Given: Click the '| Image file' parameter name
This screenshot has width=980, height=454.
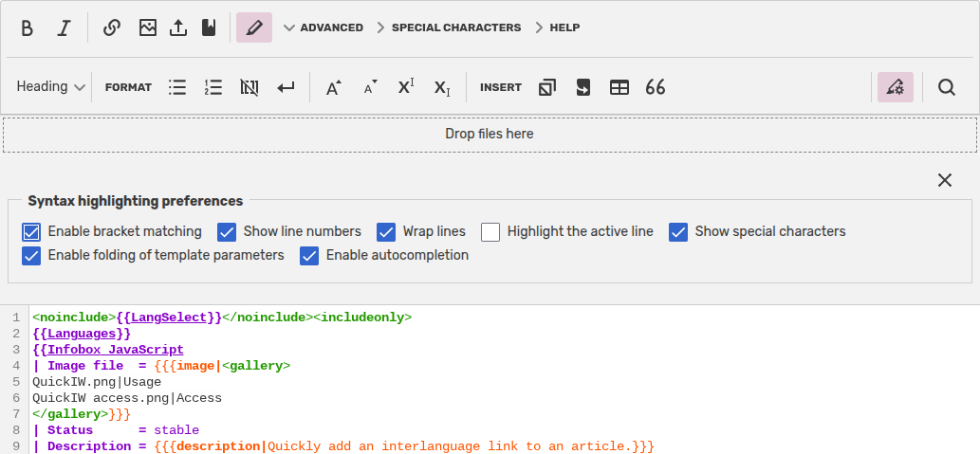Looking at the screenshot, I should pyautogui.click(x=78, y=366).
